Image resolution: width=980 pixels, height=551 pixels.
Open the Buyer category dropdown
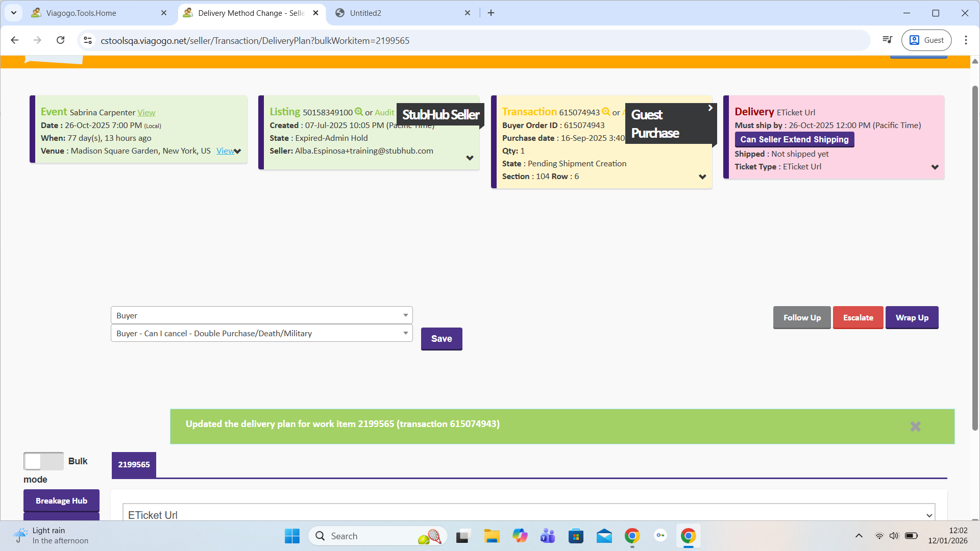pyautogui.click(x=261, y=315)
